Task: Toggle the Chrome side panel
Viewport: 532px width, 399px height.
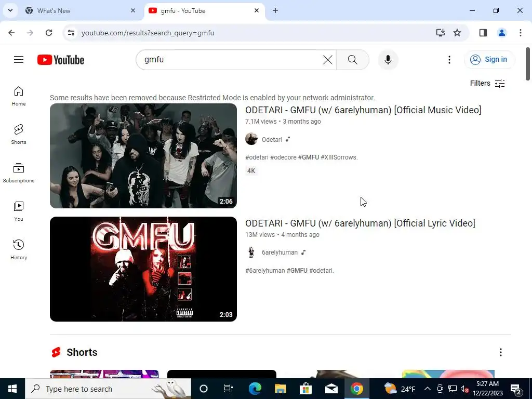Action: tap(483, 33)
